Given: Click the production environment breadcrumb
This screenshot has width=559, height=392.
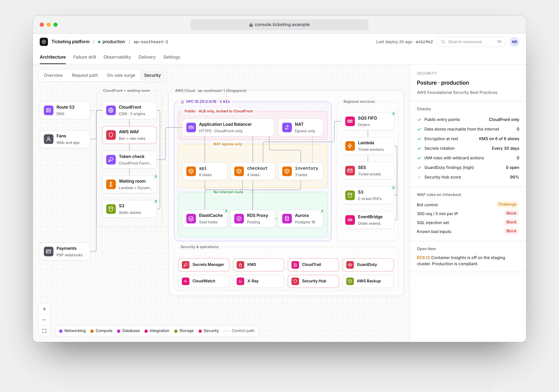Looking at the screenshot, I should (x=111, y=42).
